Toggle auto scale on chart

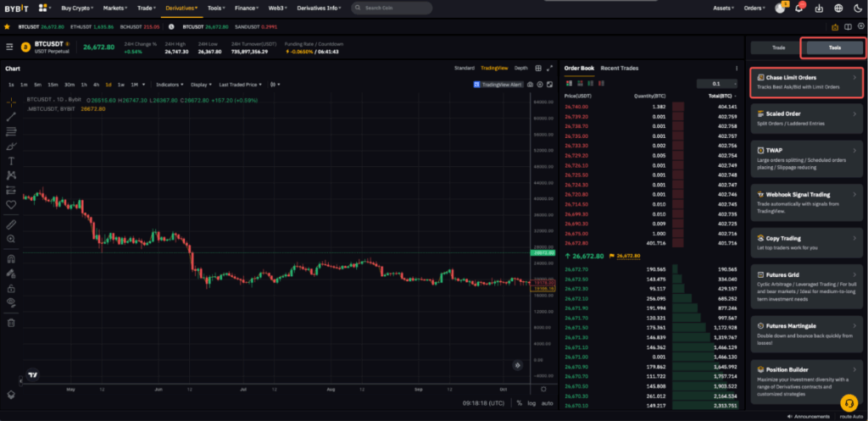pos(547,403)
